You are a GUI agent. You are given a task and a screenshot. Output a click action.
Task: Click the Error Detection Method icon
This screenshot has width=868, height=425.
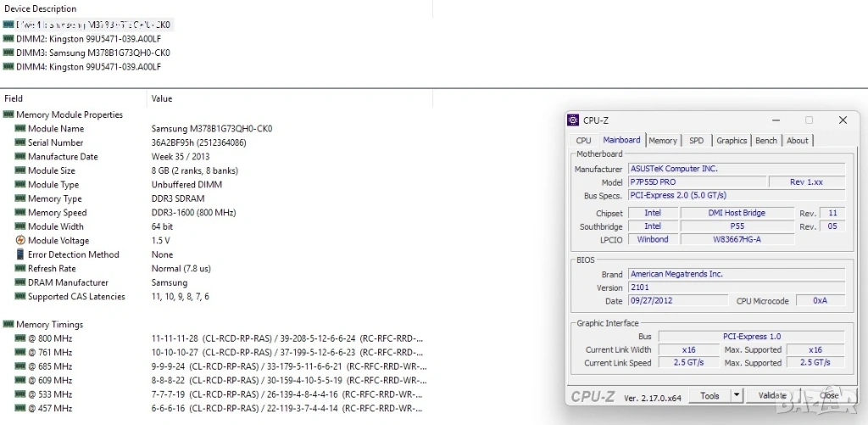point(20,254)
